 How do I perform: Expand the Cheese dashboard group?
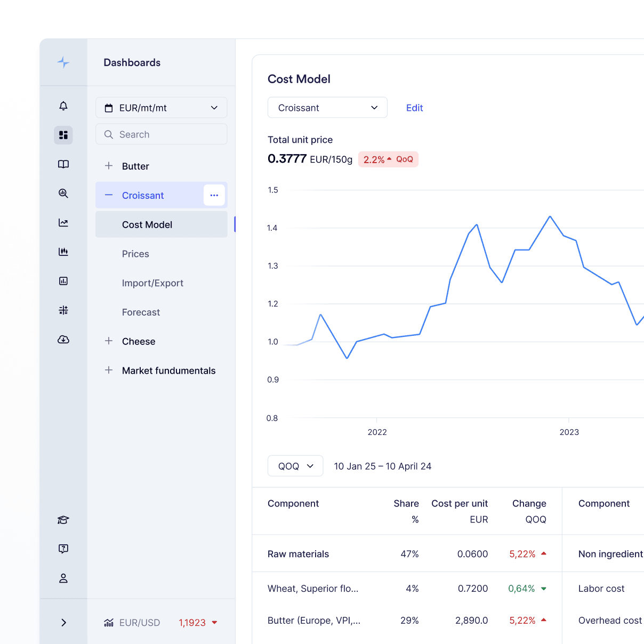click(x=109, y=341)
